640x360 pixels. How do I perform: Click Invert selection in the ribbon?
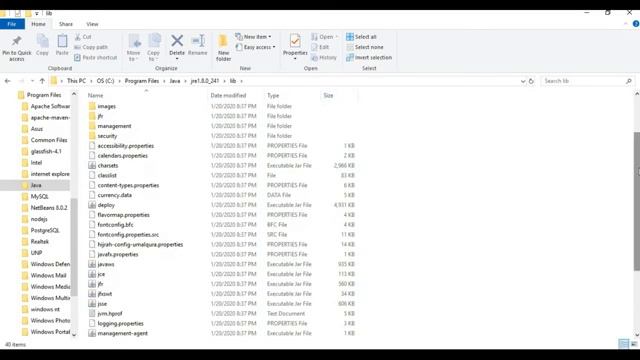[369, 58]
